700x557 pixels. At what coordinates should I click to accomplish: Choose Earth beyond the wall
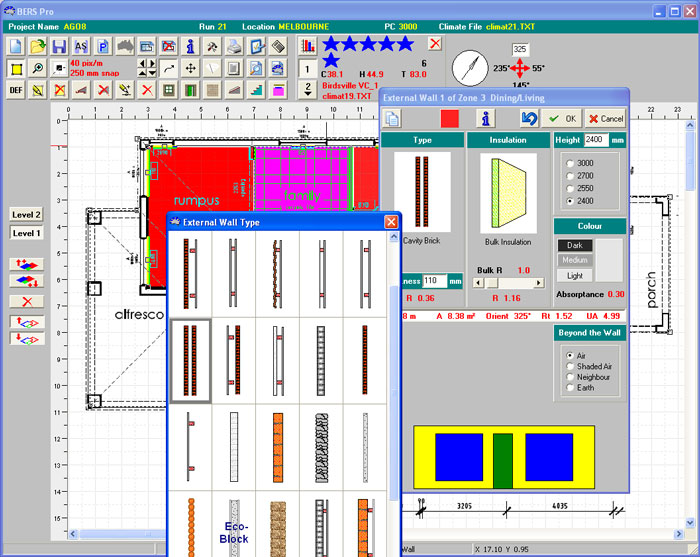570,390
